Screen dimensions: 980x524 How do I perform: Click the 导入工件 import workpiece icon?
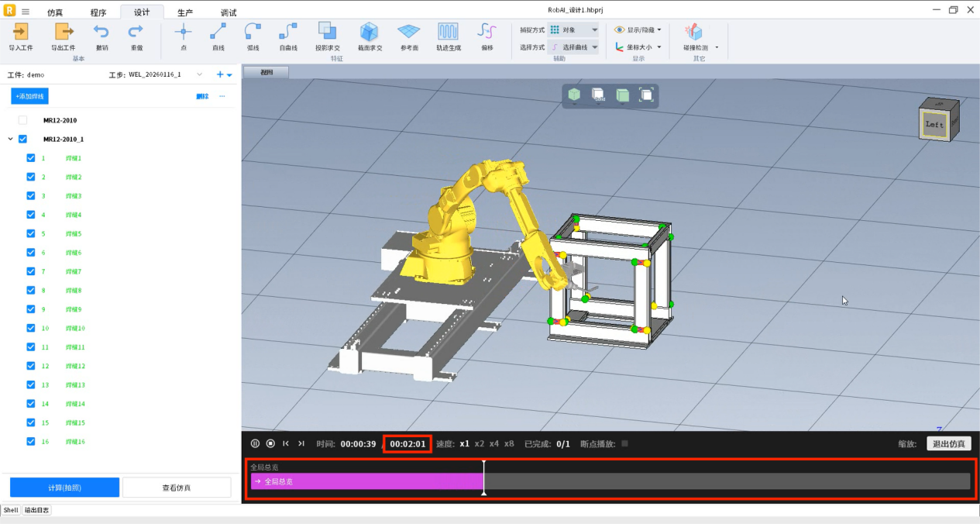(21, 32)
